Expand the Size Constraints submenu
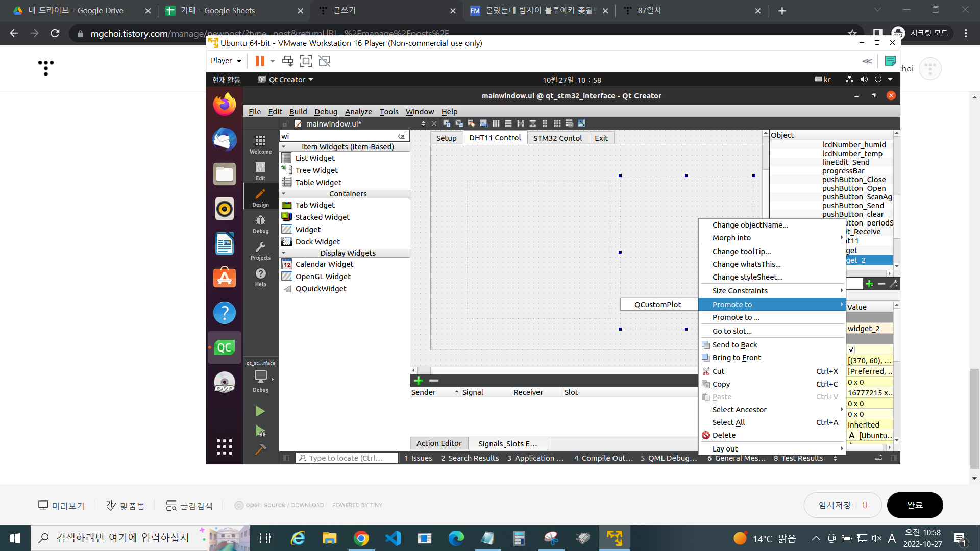 772,291
